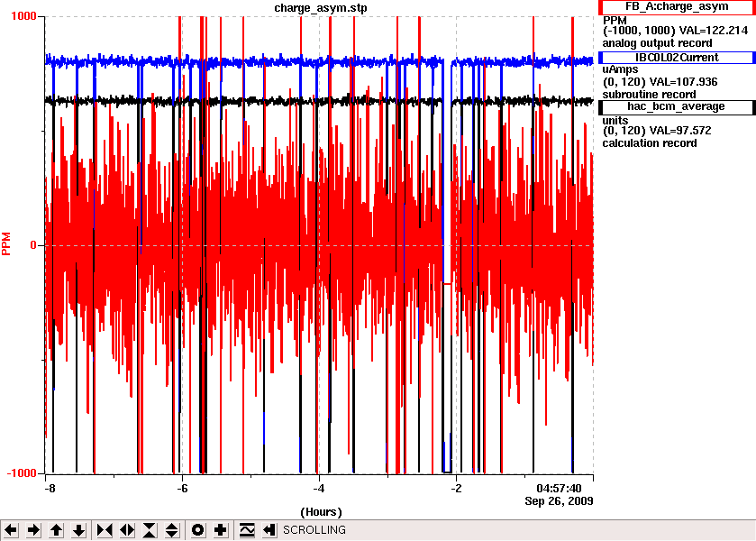Select the FB_A:charge_asym curve legend button

pos(677,7)
